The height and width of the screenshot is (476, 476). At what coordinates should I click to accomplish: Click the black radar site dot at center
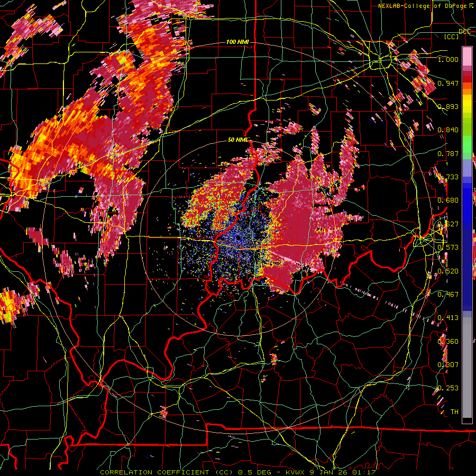pos(237,239)
